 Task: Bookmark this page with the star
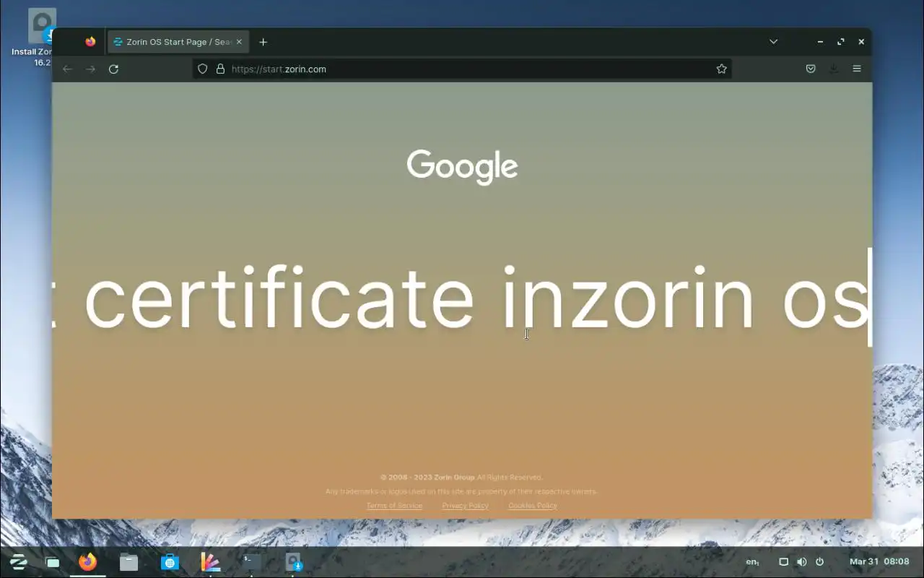pyautogui.click(x=721, y=69)
